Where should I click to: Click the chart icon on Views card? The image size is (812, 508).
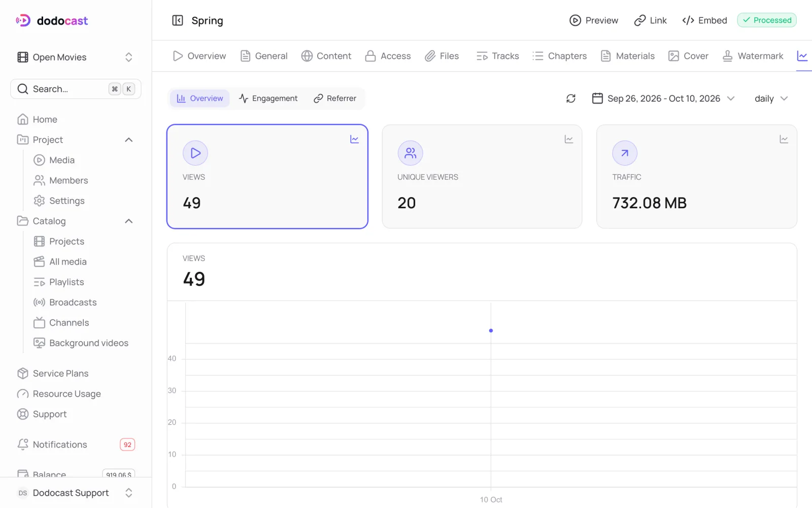(x=355, y=139)
